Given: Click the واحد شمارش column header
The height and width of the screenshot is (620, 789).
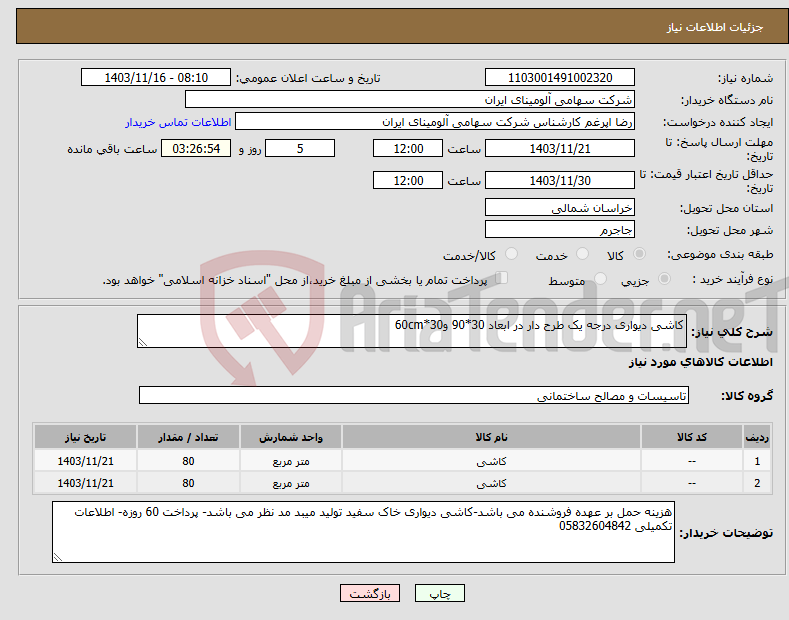Looking at the screenshot, I should pyautogui.click(x=291, y=437).
